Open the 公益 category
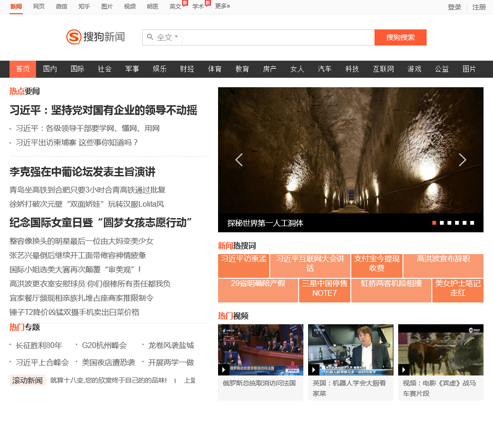The width and height of the screenshot is (493, 448). point(442,69)
